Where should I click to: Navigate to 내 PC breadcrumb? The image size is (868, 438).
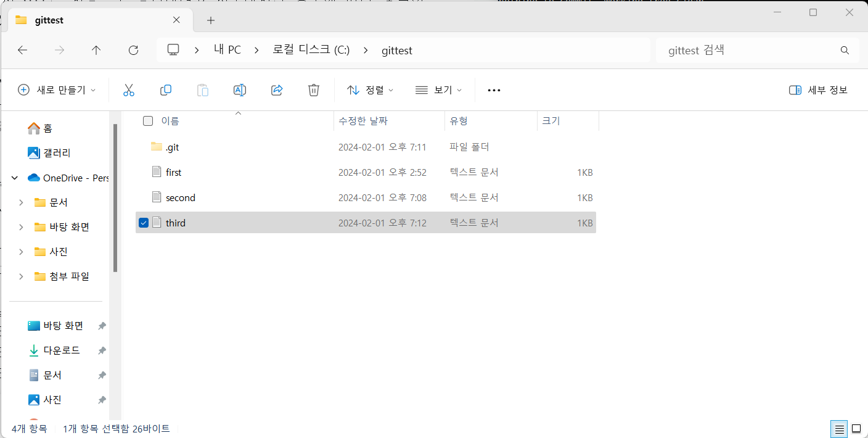(x=227, y=51)
